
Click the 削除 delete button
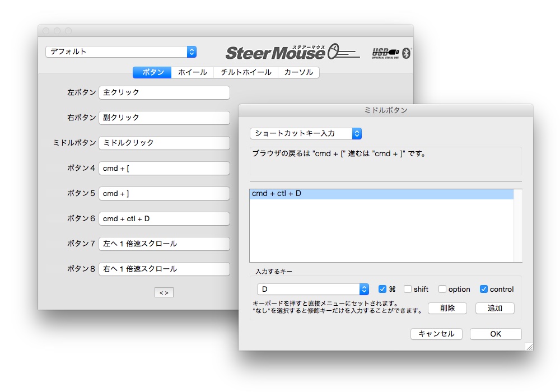[x=447, y=308]
